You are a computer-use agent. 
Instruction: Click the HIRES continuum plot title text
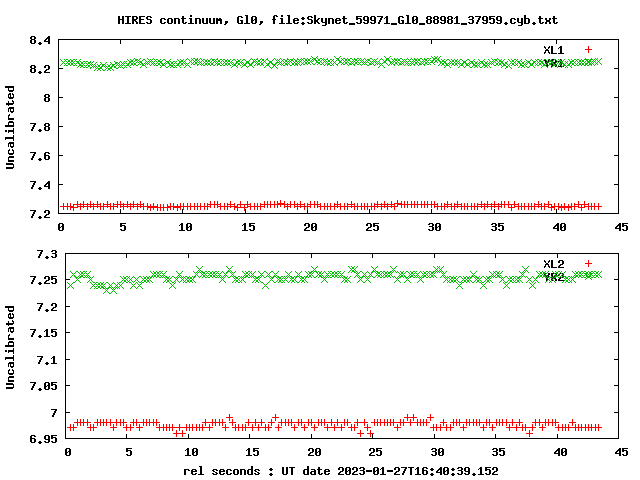338,20
